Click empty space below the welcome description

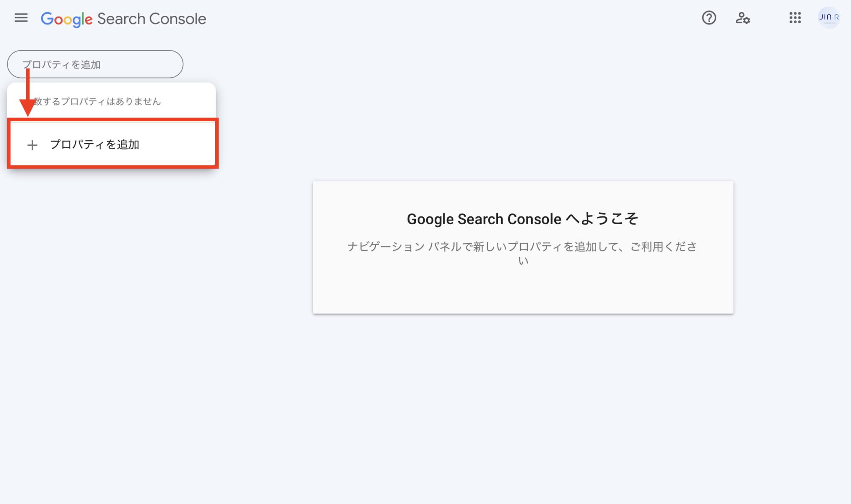[x=523, y=291]
